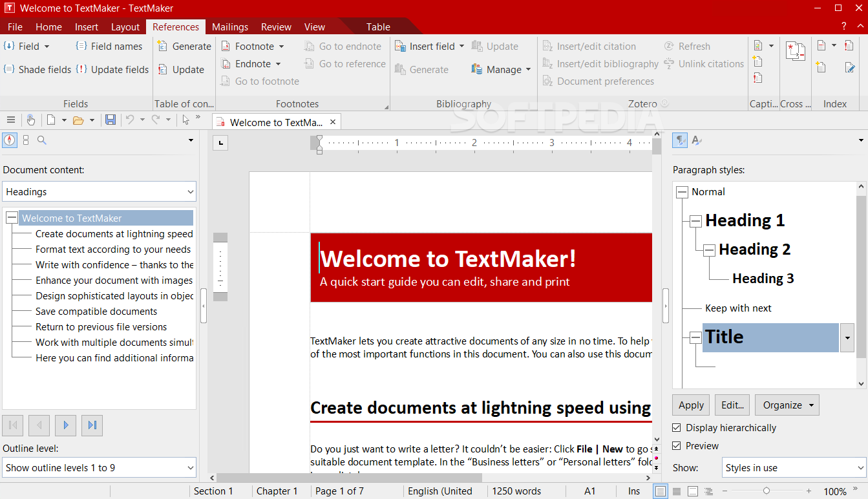Jump to the last heading button
Image resolution: width=868 pixels, height=499 pixels.
(92, 425)
